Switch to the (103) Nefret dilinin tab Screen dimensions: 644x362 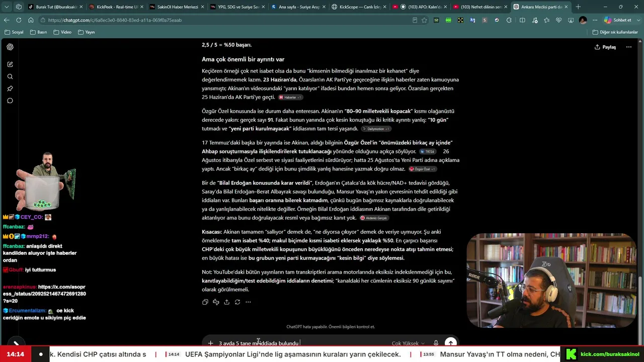point(479,7)
